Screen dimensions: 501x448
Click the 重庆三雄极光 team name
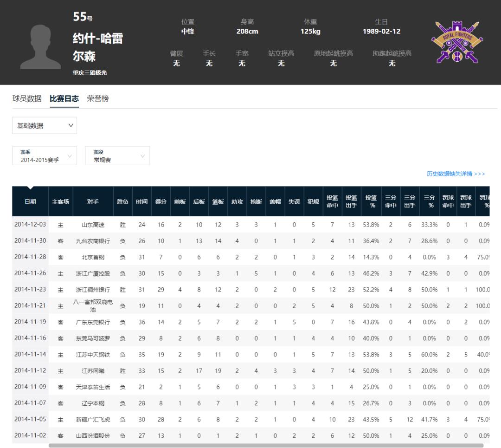[x=90, y=72]
